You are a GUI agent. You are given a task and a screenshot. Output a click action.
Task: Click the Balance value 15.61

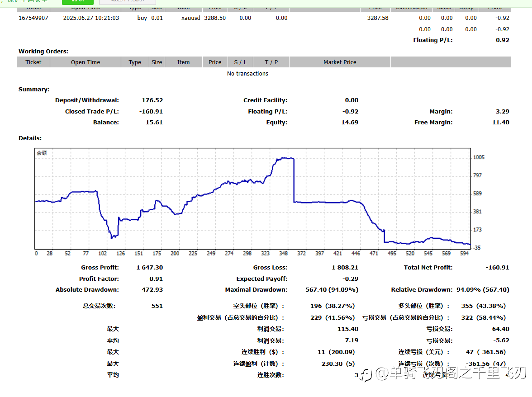pos(154,122)
